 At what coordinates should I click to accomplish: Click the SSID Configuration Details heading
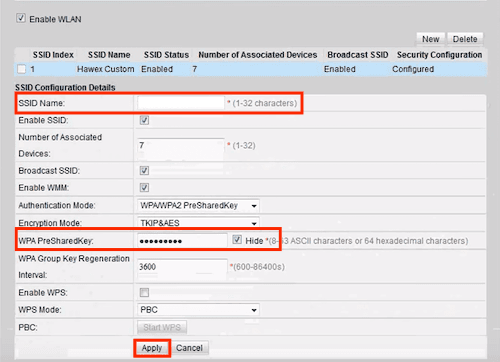coord(65,87)
